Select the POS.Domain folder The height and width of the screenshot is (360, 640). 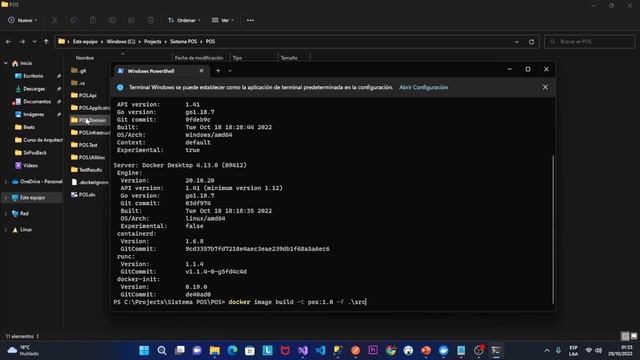click(x=90, y=120)
